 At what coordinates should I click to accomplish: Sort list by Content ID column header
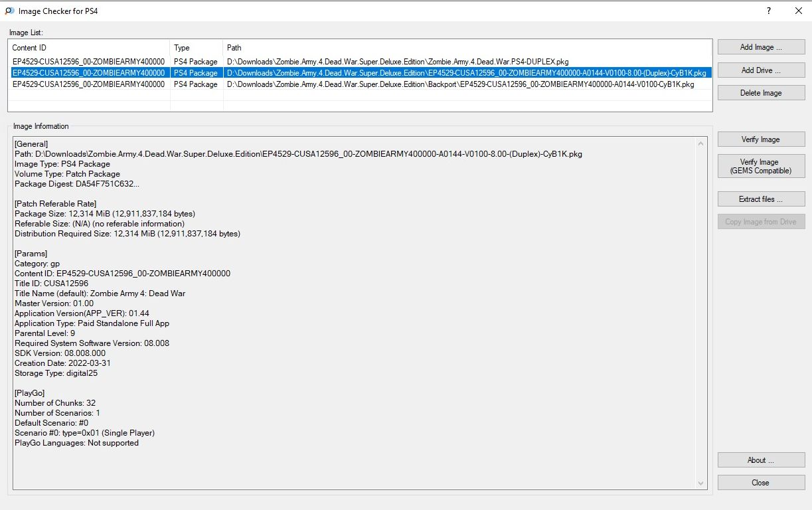[x=89, y=48]
